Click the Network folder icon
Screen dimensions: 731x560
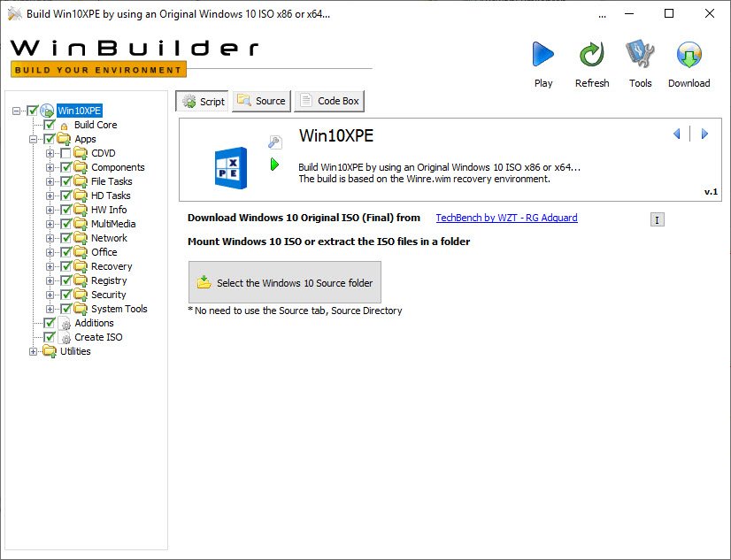tap(81, 238)
